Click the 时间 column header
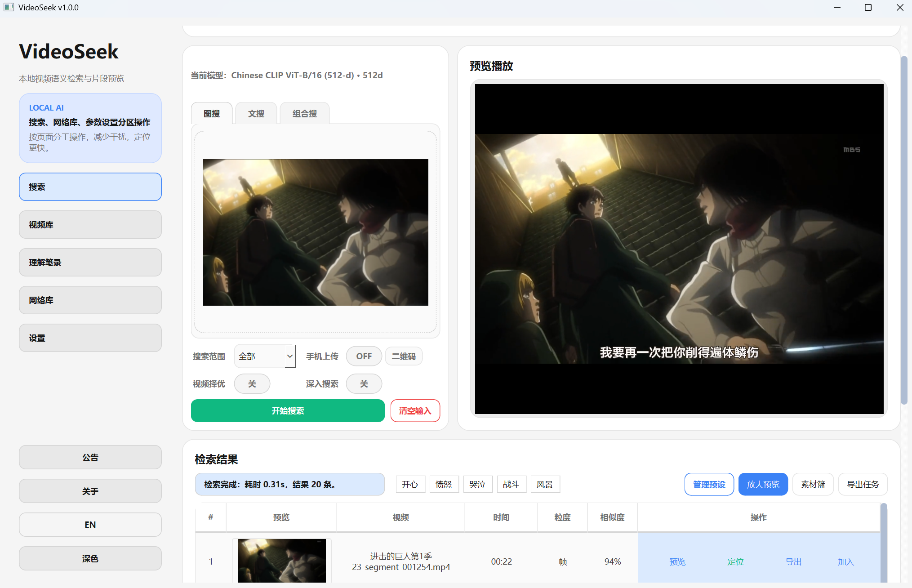Viewport: 912px width, 588px height. pyautogui.click(x=501, y=517)
